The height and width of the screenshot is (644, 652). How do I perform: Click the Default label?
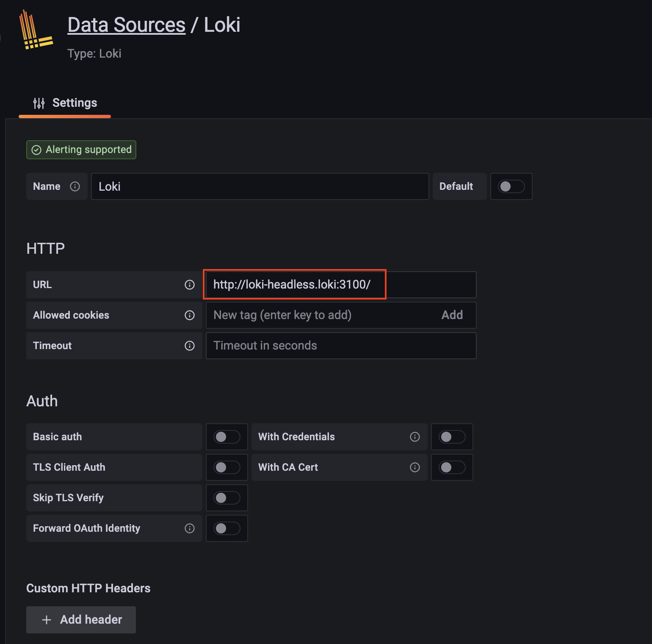click(456, 186)
